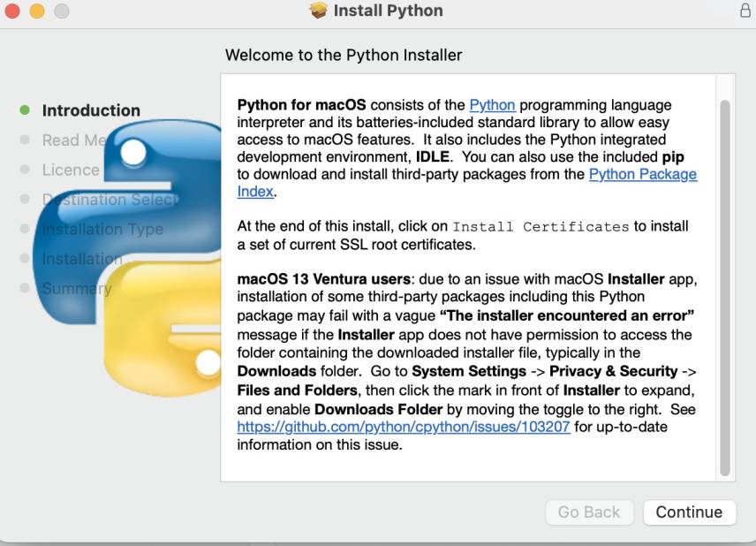Screen dimensions: 756x546
Task: Click the package icon beside Install Python title
Action: point(320,11)
